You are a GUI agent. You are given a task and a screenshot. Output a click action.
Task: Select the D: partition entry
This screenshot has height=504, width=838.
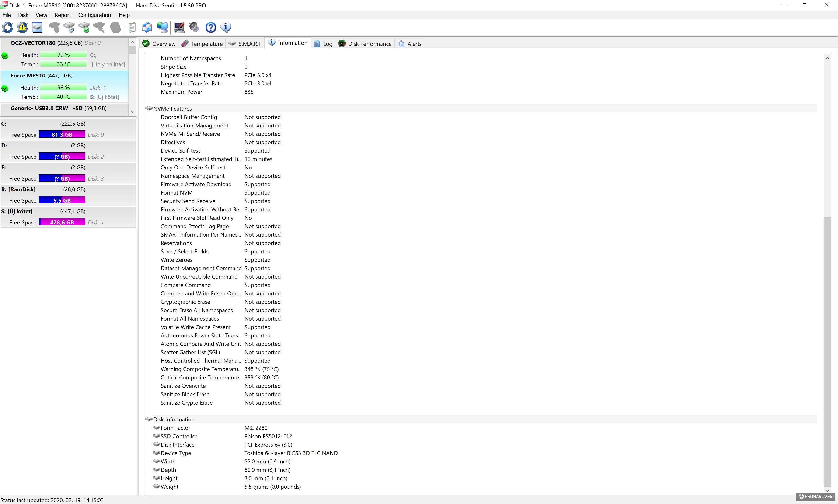coord(68,151)
